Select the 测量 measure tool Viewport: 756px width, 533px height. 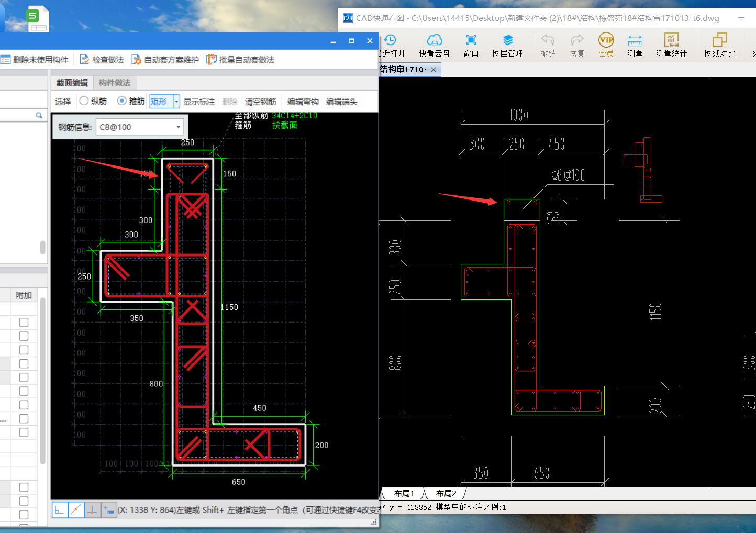coord(635,46)
